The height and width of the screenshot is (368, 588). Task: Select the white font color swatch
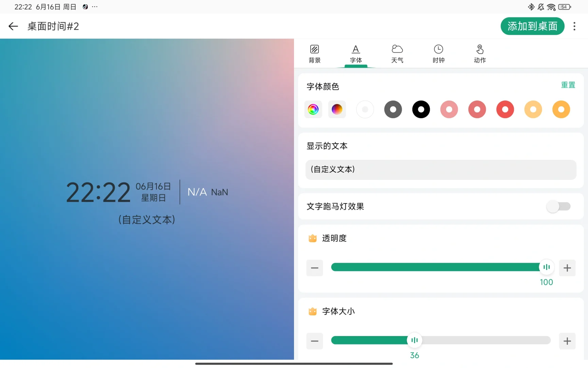[x=365, y=109]
